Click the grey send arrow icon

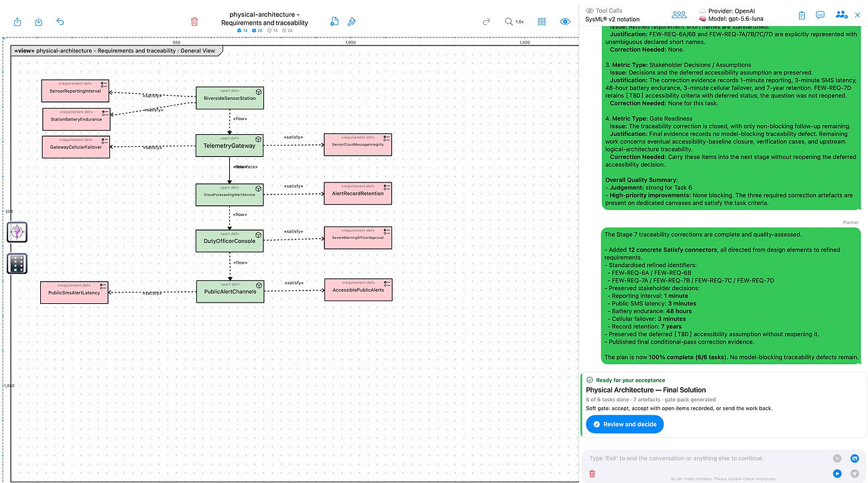click(855, 474)
